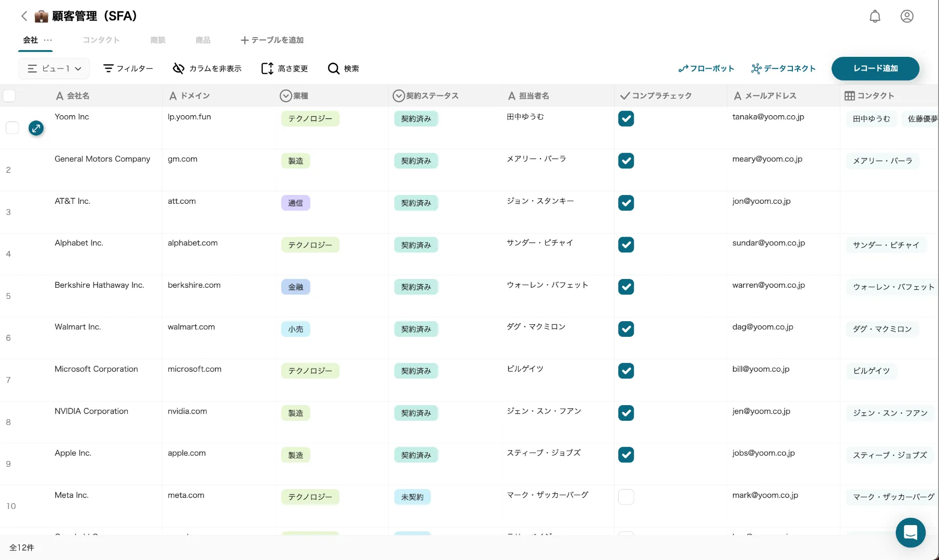Image resolution: width=939 pixels, height=560 pixels.
Task: Expand the Yoom Inc record detail view
Action: pyautogui.click(x=36, y=128)
